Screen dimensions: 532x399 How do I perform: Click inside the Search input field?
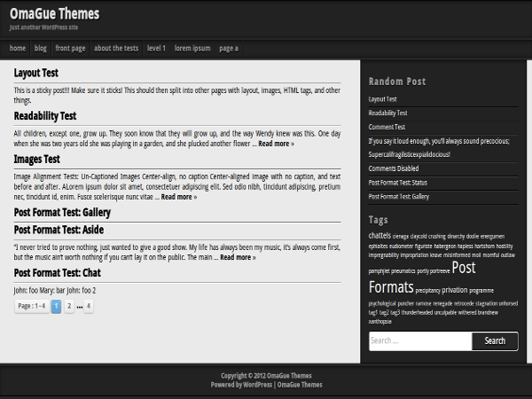pos(420,341)
